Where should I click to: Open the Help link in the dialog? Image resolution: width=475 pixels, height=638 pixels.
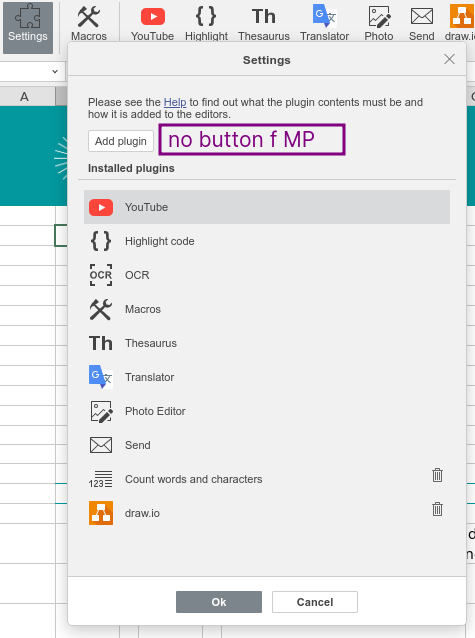175,102
